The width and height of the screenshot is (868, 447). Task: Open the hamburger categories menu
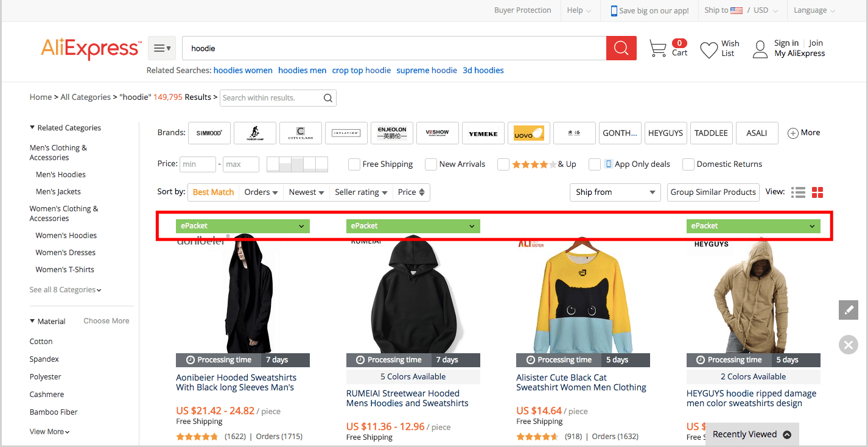pos(162,48)
